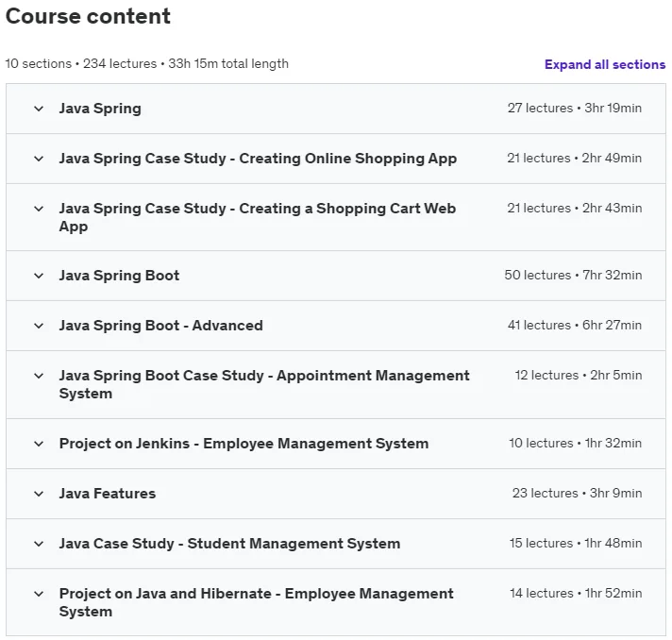Select Creating a Shopping Cart Web App title
The image size is (672, 640).
pyautogui.click(x=258, y=217)
